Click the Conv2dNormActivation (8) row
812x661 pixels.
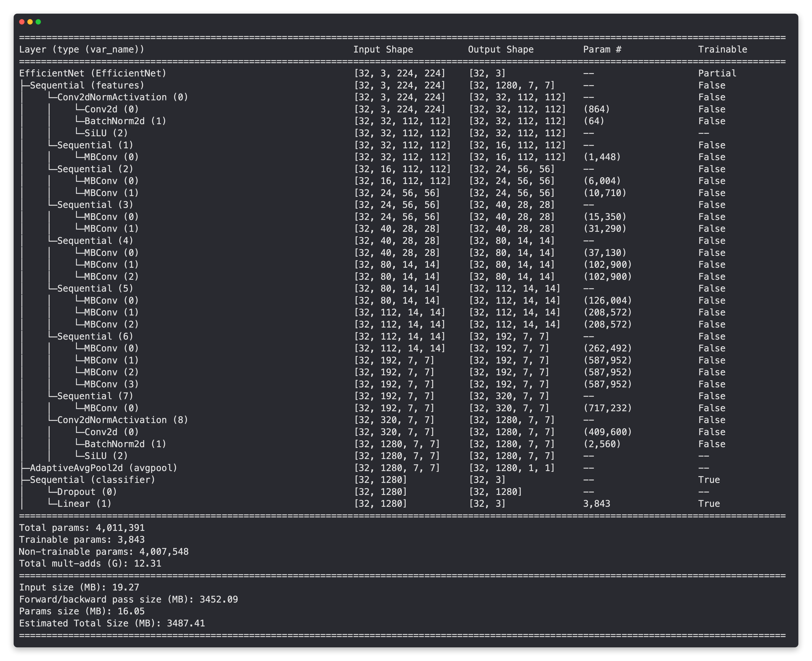[x=122, y=420]
